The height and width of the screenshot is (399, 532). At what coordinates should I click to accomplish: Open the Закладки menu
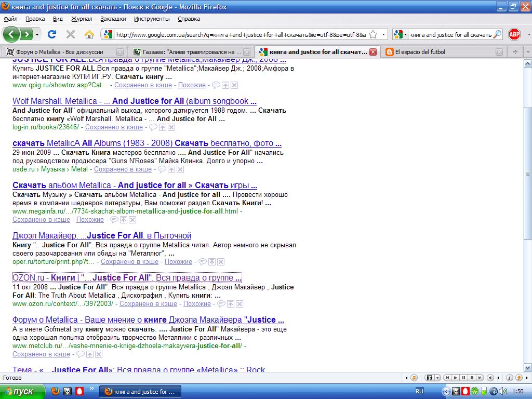click(113, 19)
